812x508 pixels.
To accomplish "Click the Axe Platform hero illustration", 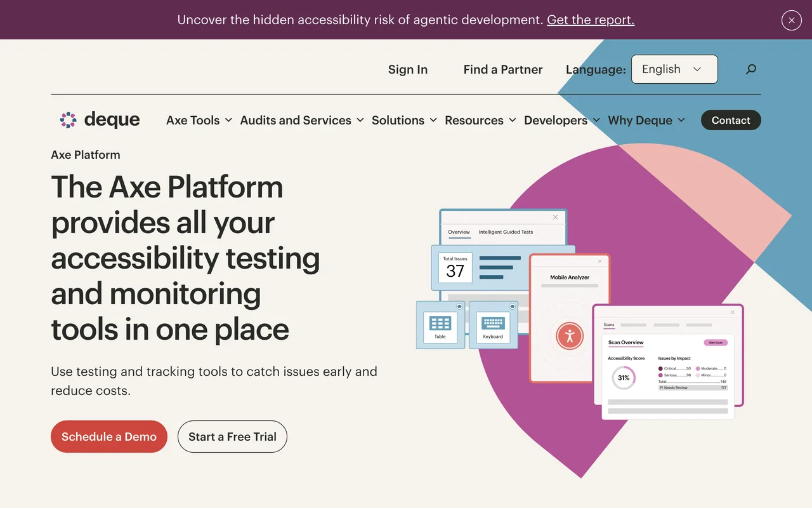I will pyautogui.click(x=580, y=314).
